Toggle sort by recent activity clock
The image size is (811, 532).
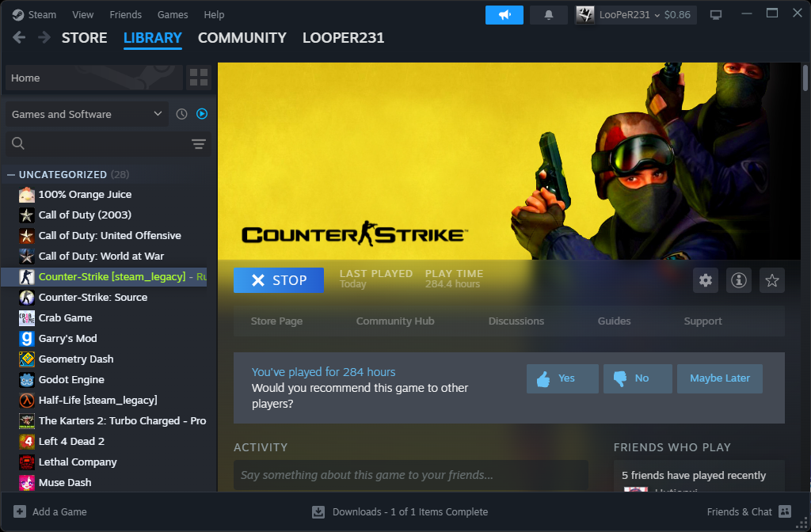coord(181,114)
